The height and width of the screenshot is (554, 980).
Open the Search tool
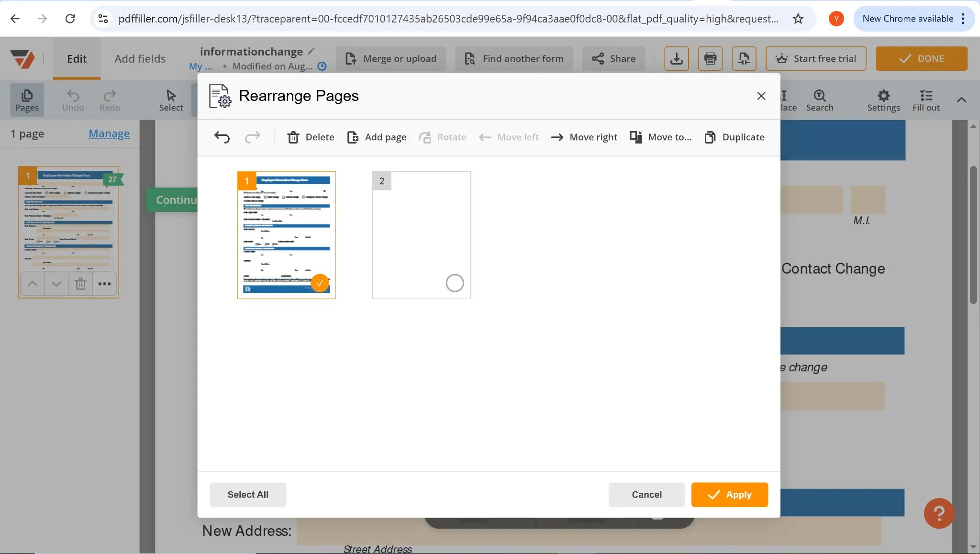coord(818,100)
